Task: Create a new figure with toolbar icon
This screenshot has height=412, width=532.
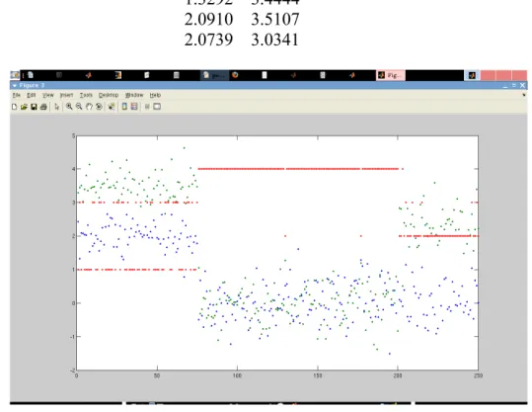Action: tap(14, 107)
